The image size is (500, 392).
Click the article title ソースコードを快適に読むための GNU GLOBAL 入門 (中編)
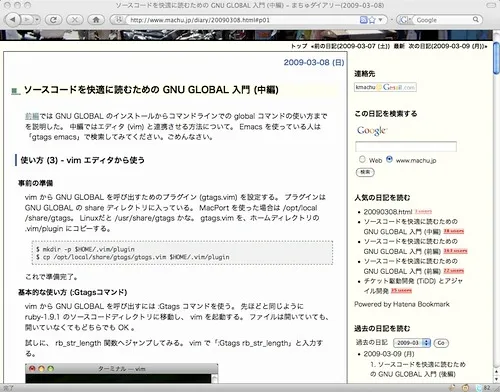click(x=151, y=90)
